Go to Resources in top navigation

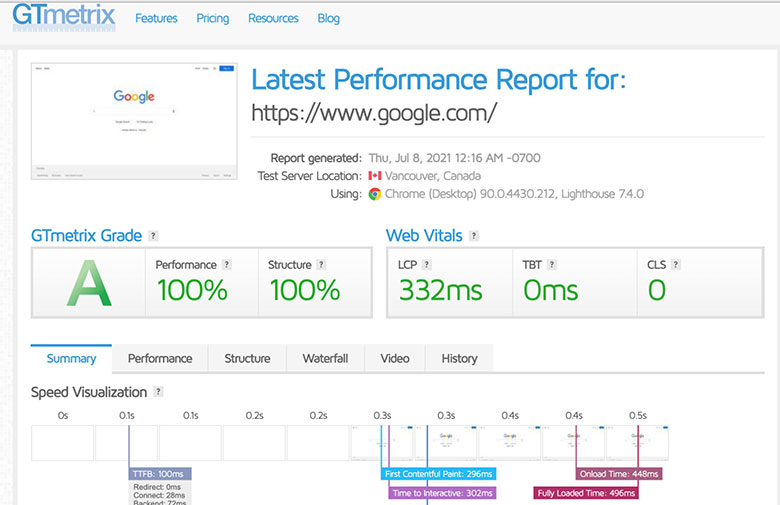tap(273, 18)
